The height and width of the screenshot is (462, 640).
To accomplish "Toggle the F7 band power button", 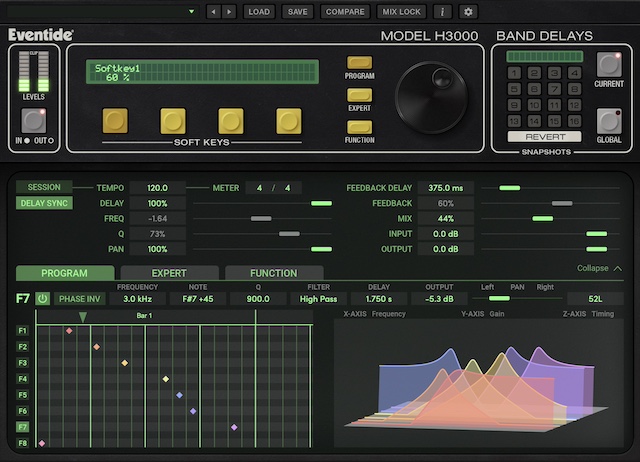I will coord(43,298).
